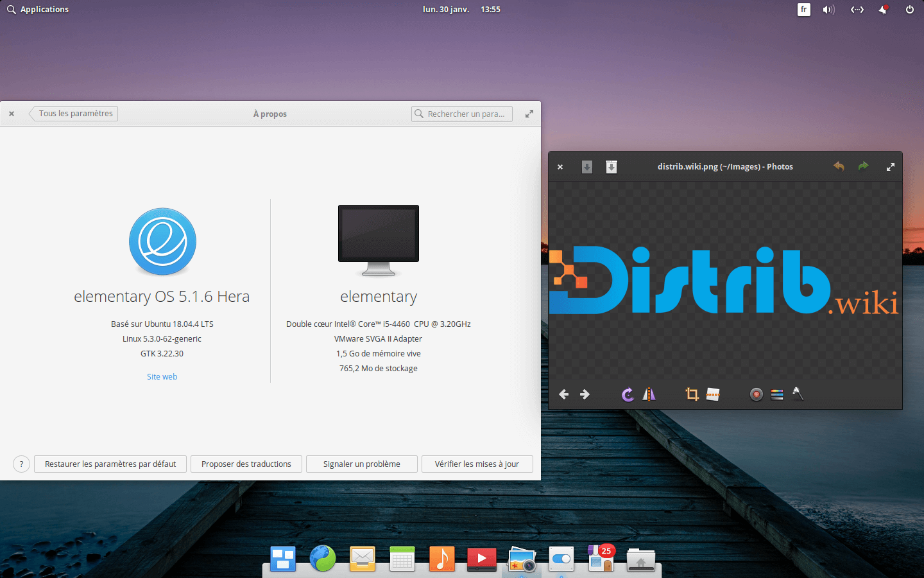Show next photo in Photos toolbar
Viewport: 924px width, 578px height.
point(585,394)
